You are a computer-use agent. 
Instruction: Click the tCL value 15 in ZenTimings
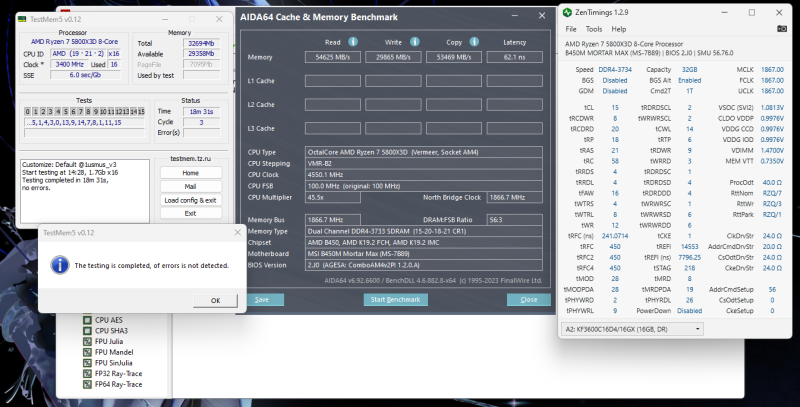click(615, 108)
